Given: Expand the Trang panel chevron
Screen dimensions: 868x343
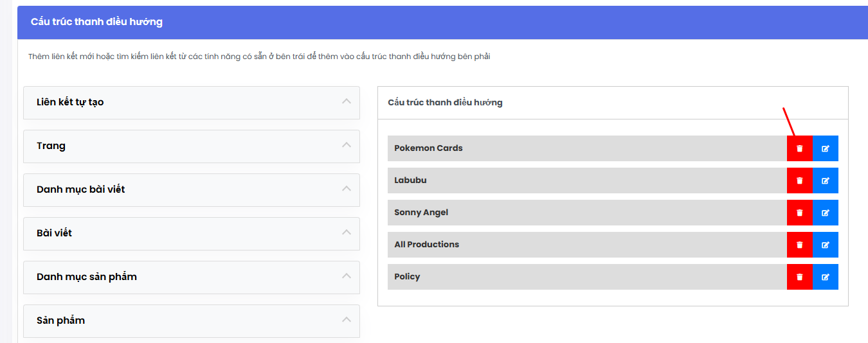Looking at the screenshot, I should 347,145.
